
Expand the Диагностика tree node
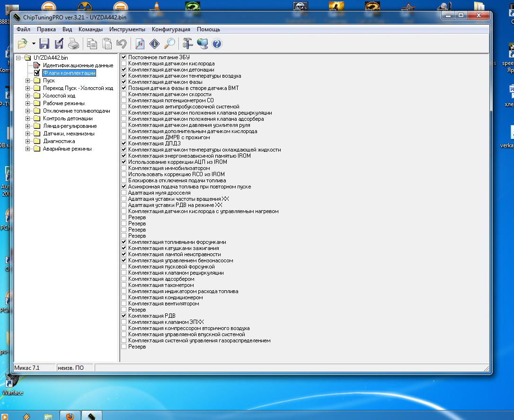[x=28, y=141]
